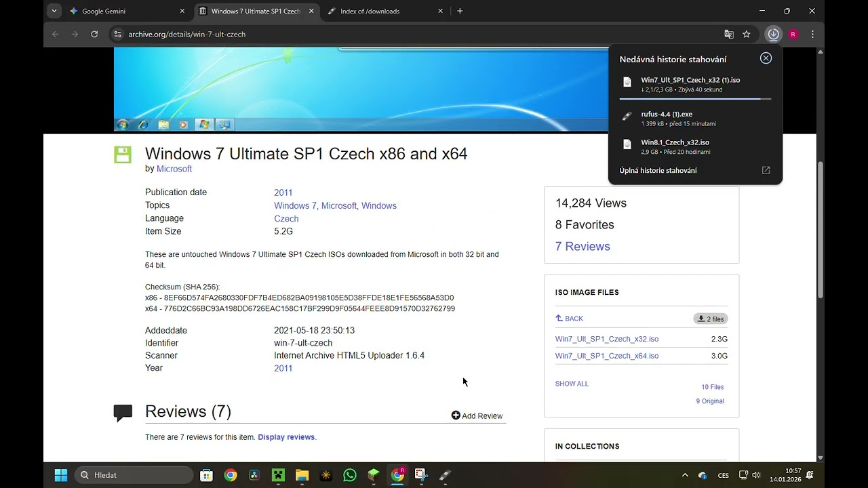868x488 pixels.
Task: Show hidden system tray icons
Action: coord(685,475)
